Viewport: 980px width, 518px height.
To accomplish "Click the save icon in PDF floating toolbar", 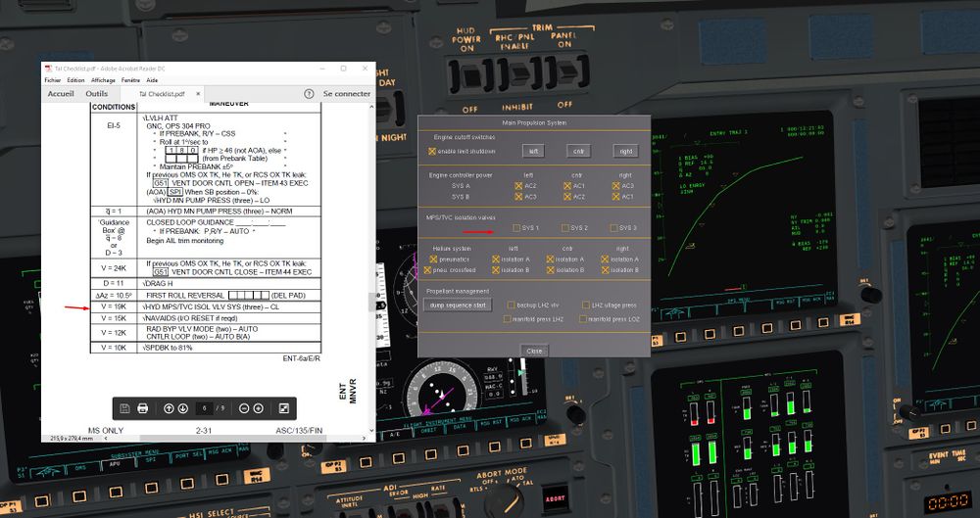I will [124, 408].
